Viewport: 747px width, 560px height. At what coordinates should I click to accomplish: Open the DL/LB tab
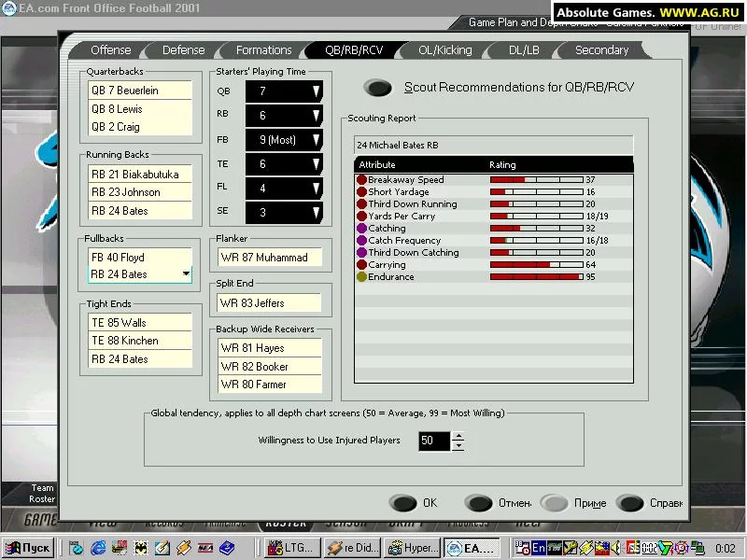(524, 50)
